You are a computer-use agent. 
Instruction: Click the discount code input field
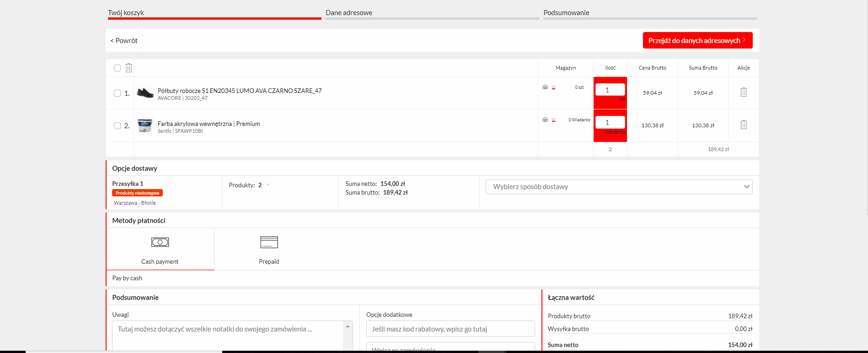point(450,329)
